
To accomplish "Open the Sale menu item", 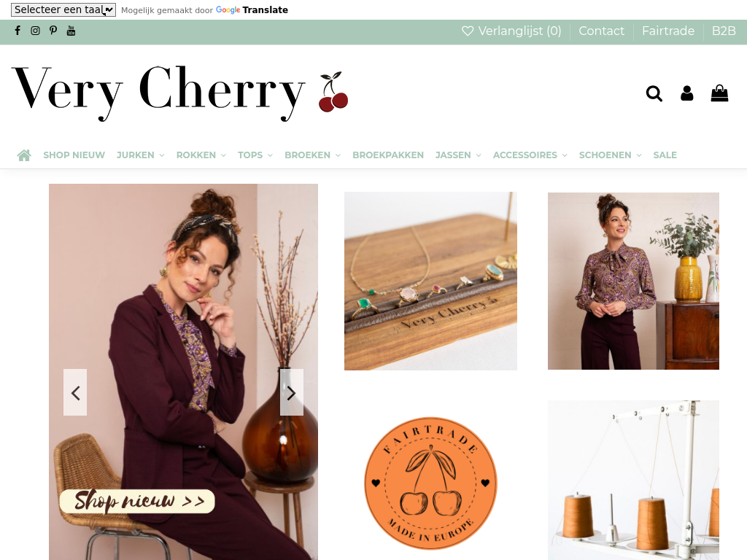I will (x=665, y=155).
